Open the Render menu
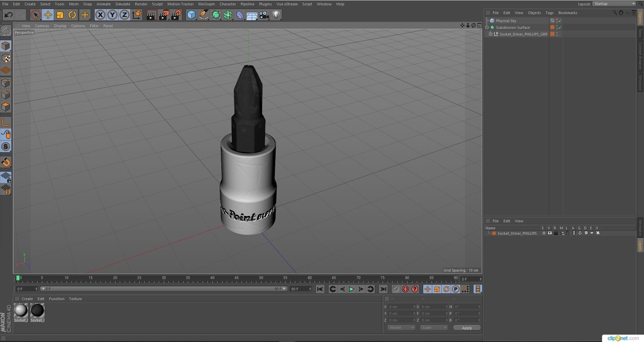Screen dimensions: 644x342 point(141,4)
